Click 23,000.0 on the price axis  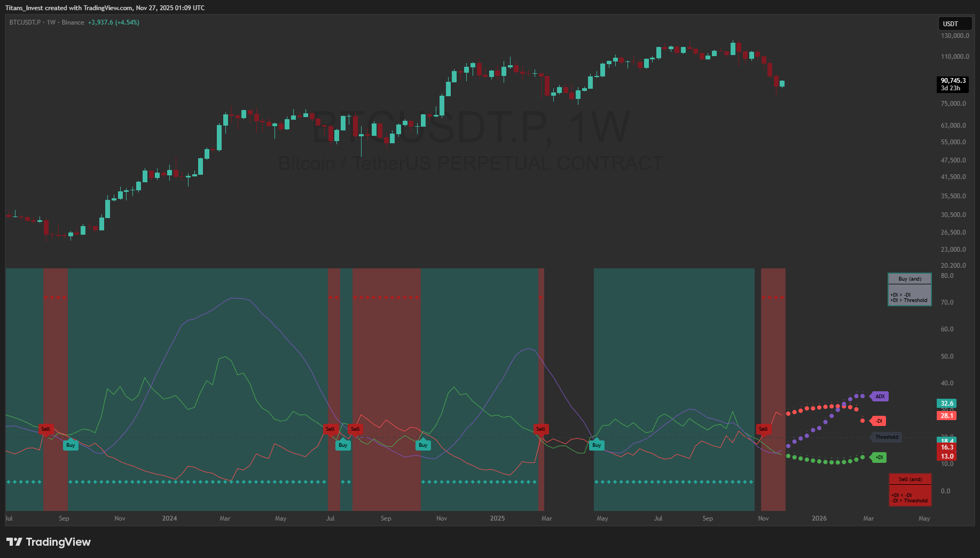pyautogui.click(x=953, y=250)
